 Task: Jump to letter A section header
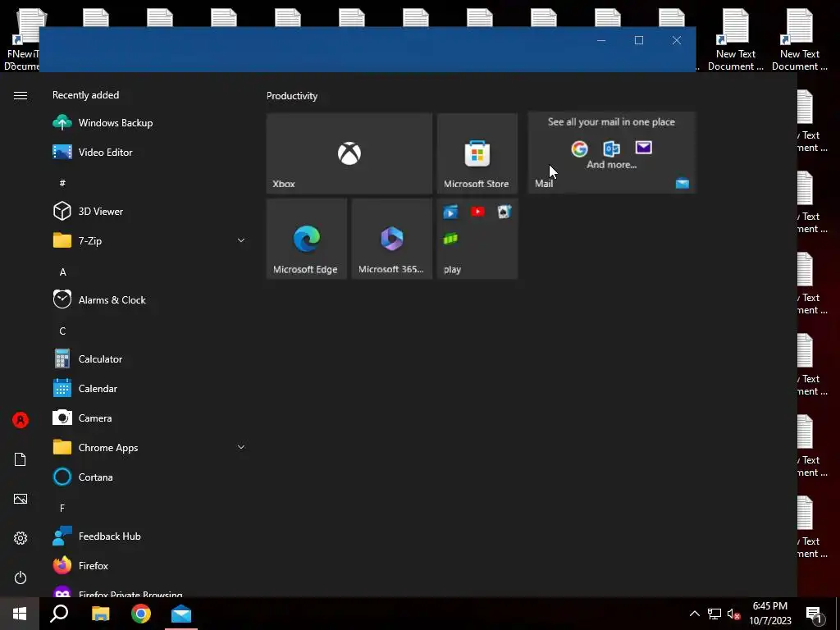tap(62, 272)
